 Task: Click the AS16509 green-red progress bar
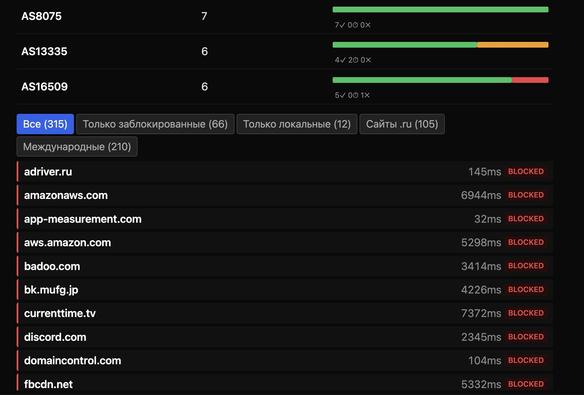click(x=440, y=80)
